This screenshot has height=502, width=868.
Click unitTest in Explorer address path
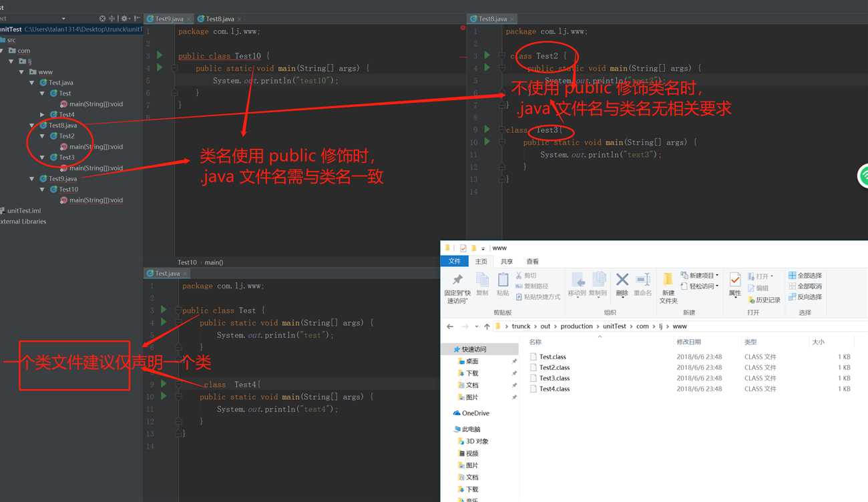pos(614,326)
